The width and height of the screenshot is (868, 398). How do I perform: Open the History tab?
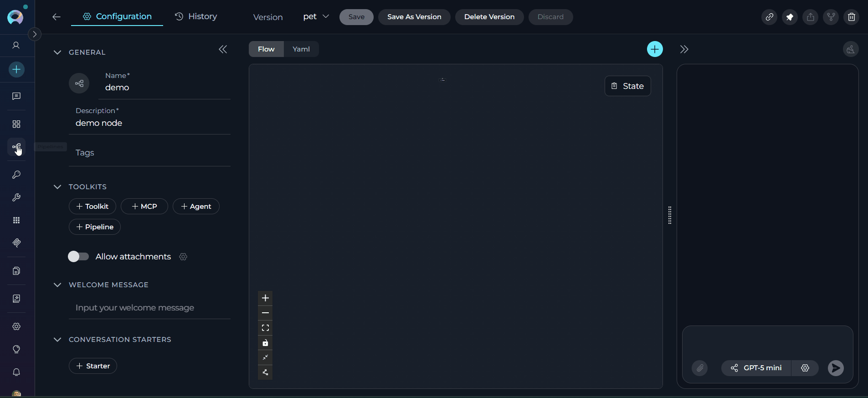[x=196, y=16]
